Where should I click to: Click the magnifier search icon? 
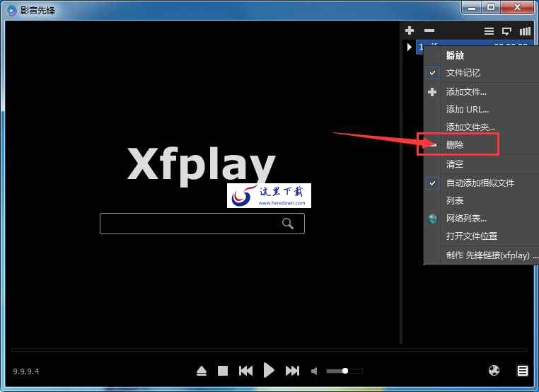point(288,224)
